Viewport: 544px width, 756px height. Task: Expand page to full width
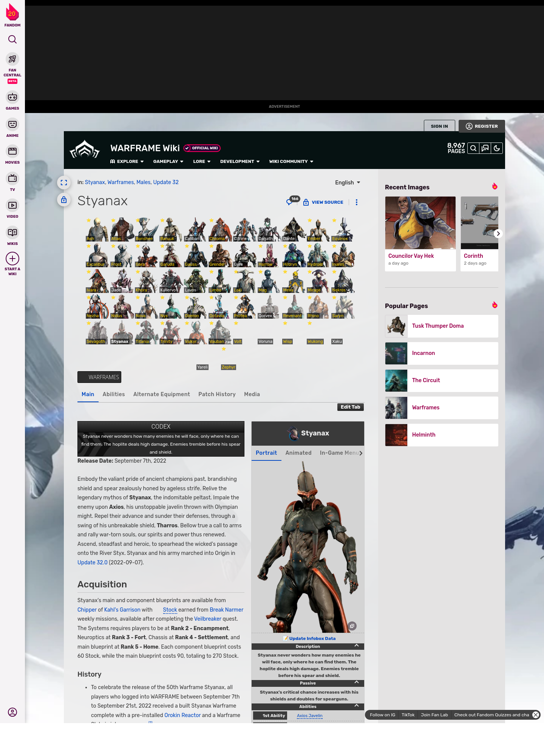tap(64, 183)
